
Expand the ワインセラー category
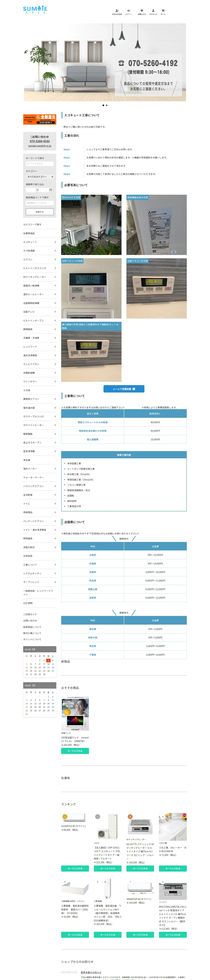tap(55, 382)
